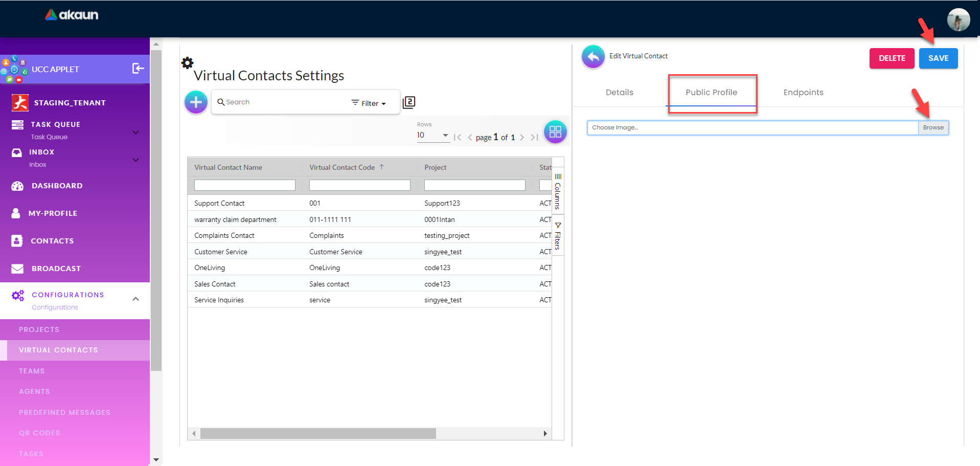
Task: Click the grid view toggle icon
Action: pos(555,132)
